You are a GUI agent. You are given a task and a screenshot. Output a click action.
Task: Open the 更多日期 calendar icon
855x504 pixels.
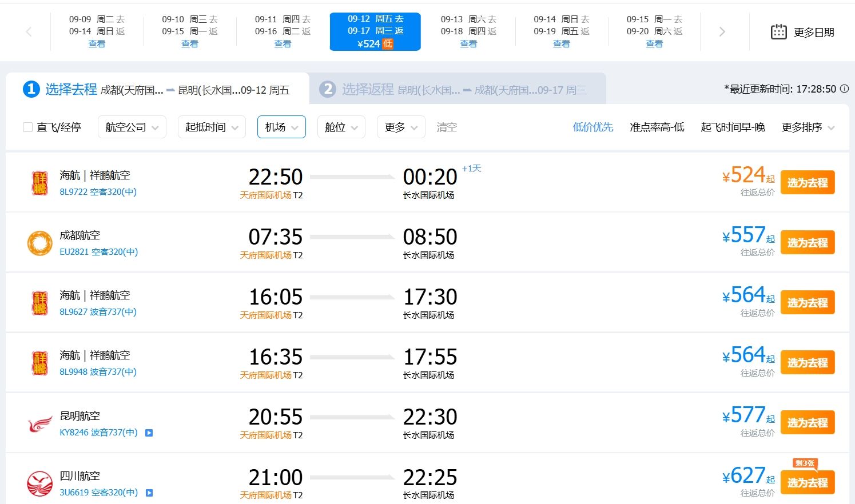coord(778,32)
